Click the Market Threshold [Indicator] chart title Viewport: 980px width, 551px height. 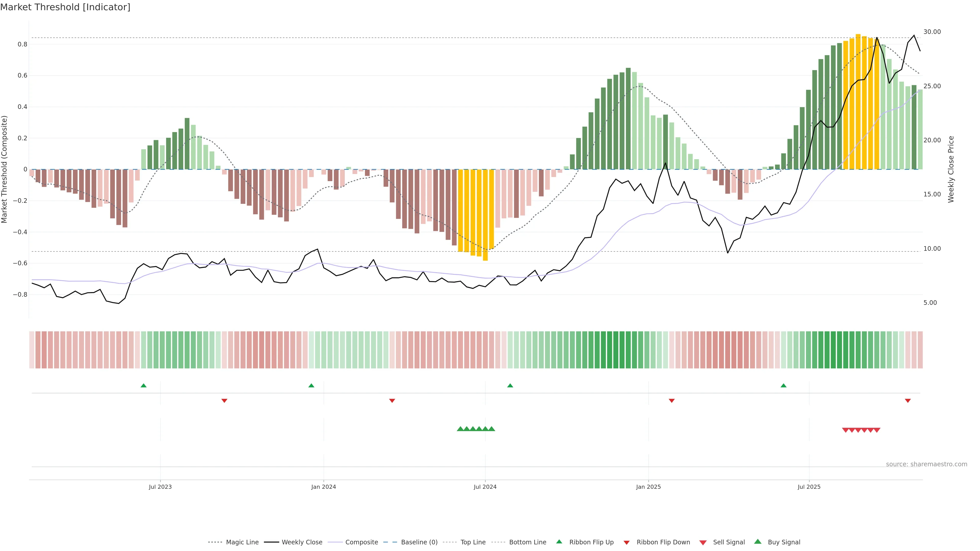(x=65, y=7)
